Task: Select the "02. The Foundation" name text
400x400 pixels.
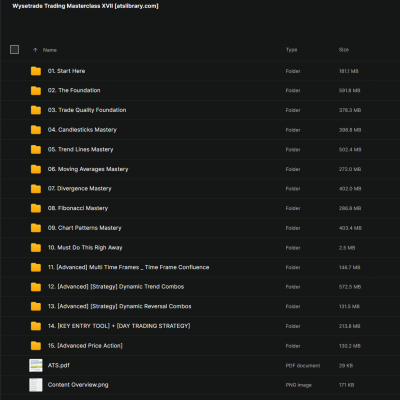Action: coord(74,90)
